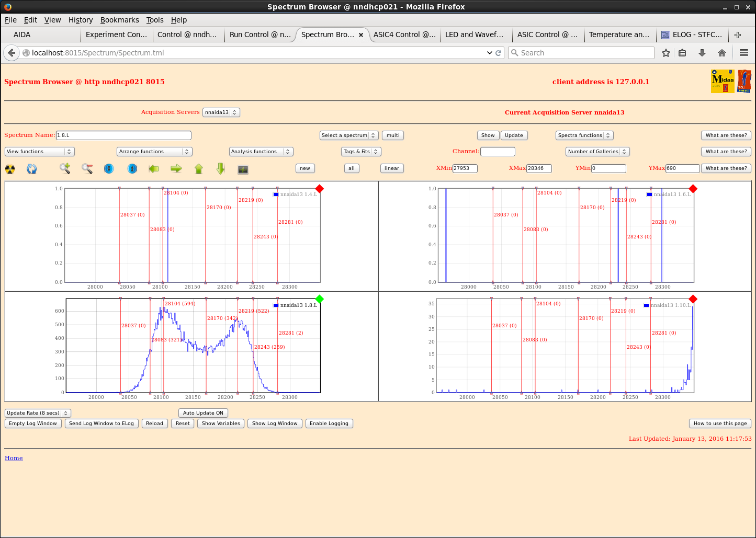Open Tags & Fits dropdown
Viewport: 756px width, 538px height.
361,152
